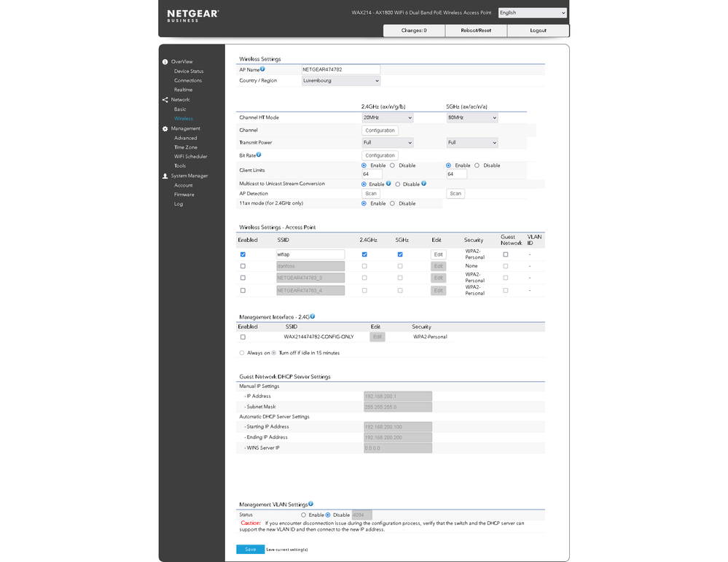The width and height of the screenshot is (728, 562).
Task: Open Tools in the sidebar
Action: pos(180,166)
